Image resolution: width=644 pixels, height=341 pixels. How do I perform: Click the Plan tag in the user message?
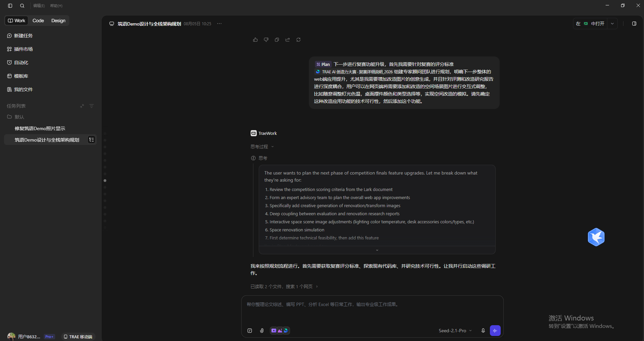pyautogui.click(x=323, y=64)
